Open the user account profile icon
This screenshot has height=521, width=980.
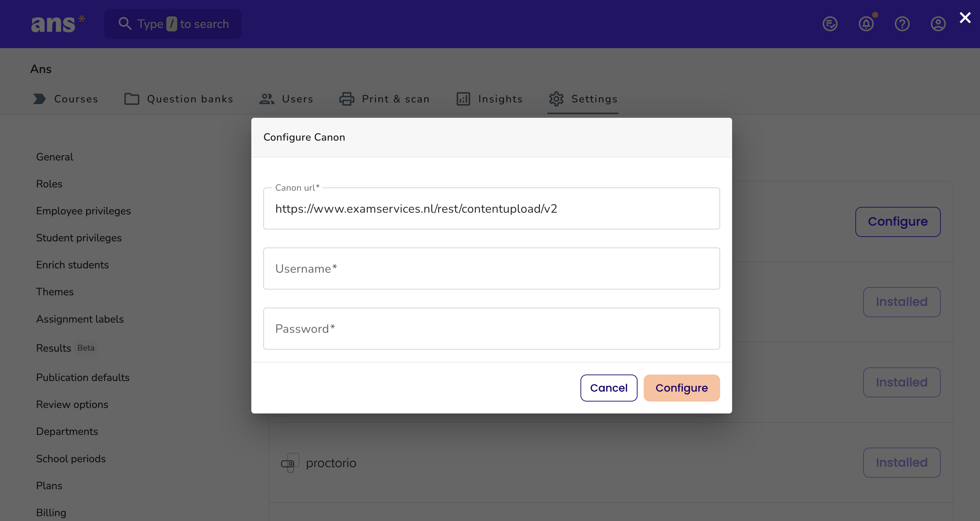(938, 24)
